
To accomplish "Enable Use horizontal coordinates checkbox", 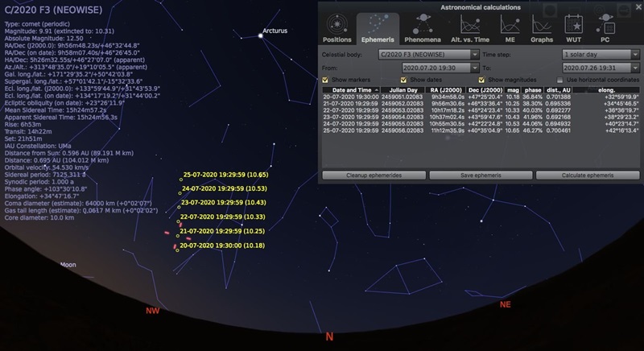I will click(561, 81).
